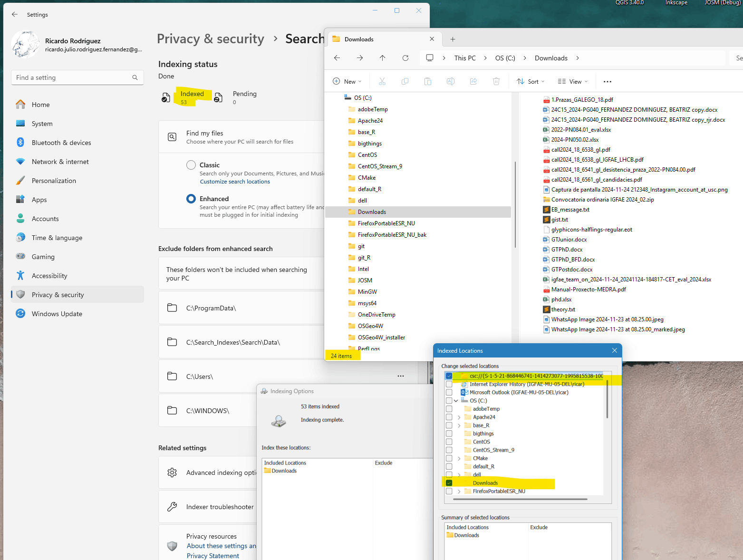743x560 pixels.
Task: Uncheck Downloads in Indexed Locations
Action: pos(449,483)
